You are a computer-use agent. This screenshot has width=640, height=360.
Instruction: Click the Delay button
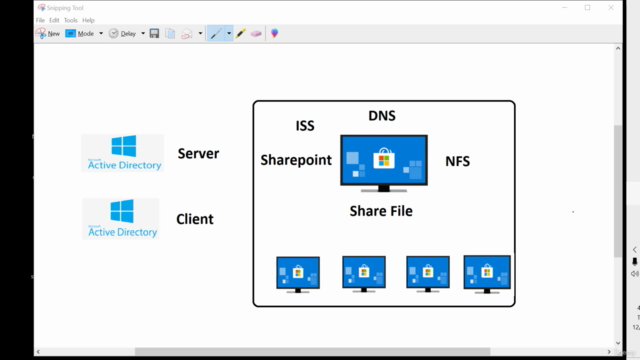click(122, 33)
